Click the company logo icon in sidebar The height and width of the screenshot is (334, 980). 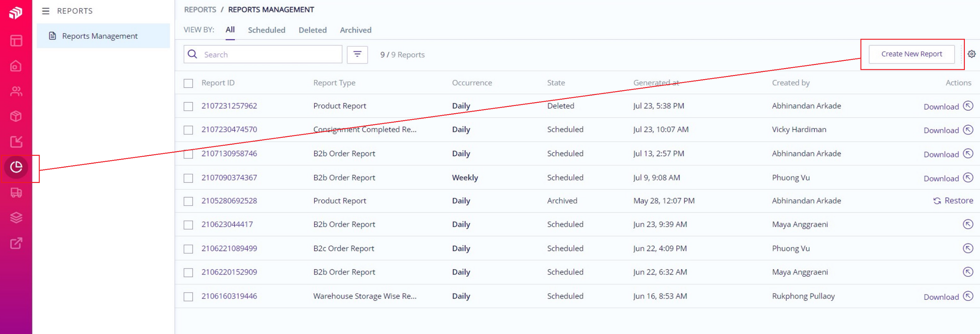point(15,12)
